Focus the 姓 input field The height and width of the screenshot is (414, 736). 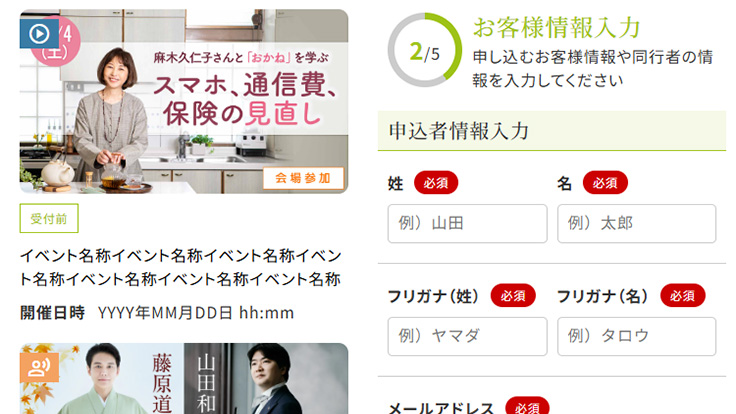pyautogui.click(x=467, y=223)
